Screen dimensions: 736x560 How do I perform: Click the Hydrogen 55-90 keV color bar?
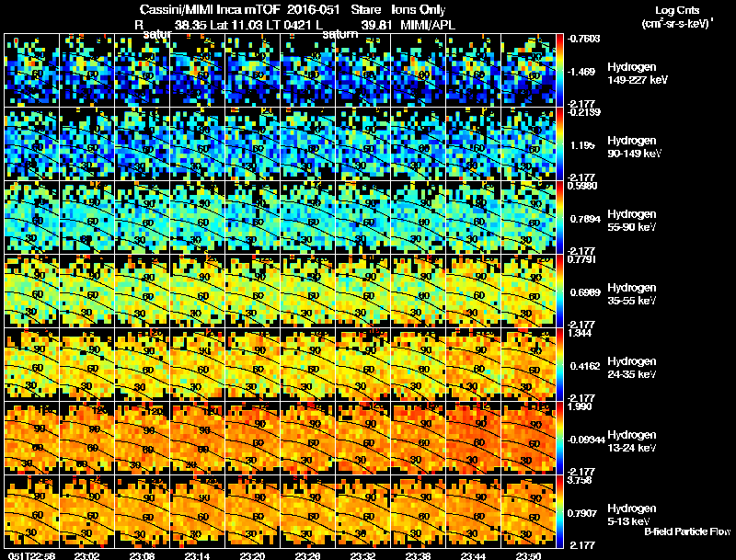coord(559,218)
